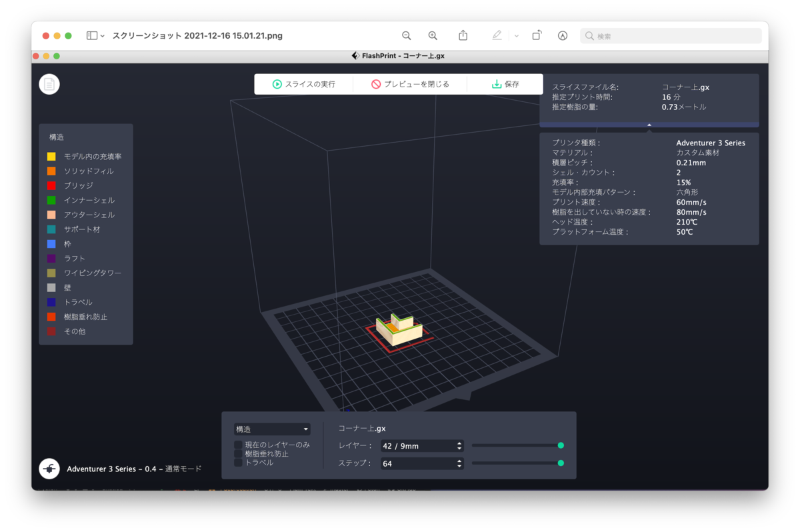Viewport: 800px width, 532px height.
Task: Click olive ワイピングタワー color swatch
Action: (x=51, y=273)
